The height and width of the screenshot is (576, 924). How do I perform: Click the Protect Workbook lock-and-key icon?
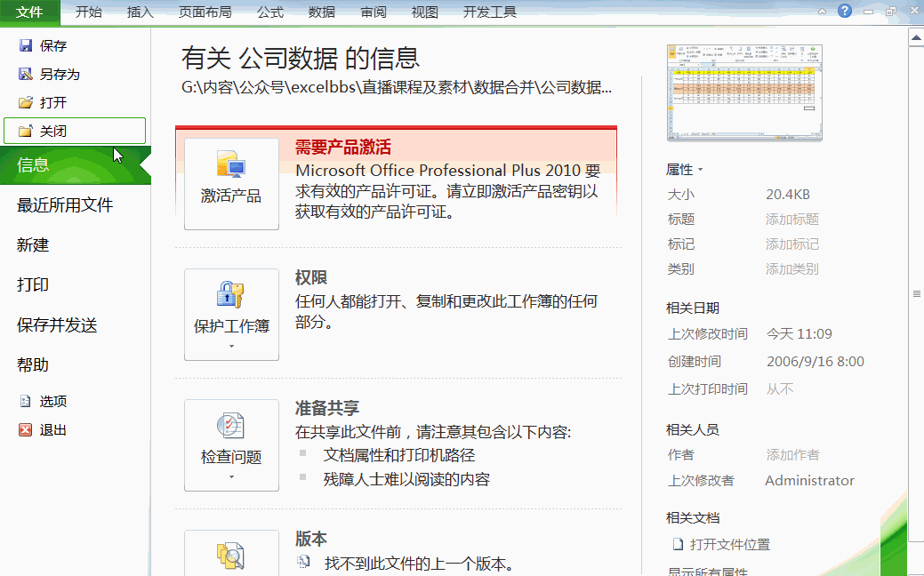[x=231, y=295]
